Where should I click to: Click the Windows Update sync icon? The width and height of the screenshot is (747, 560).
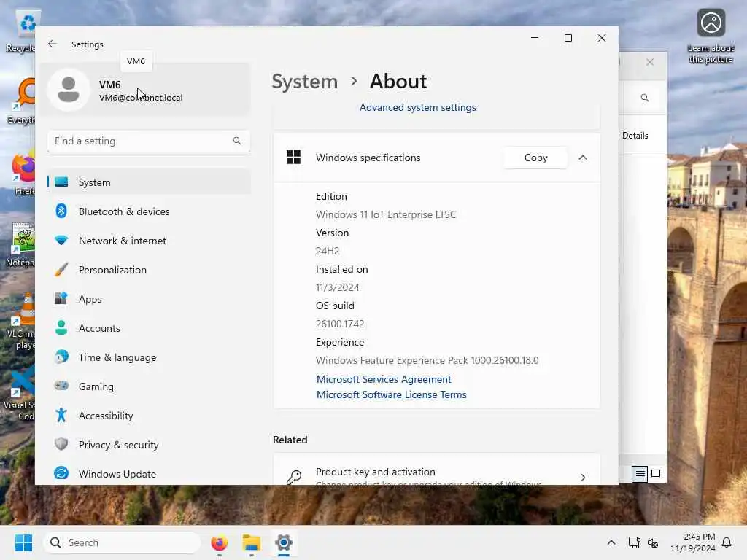61,473
